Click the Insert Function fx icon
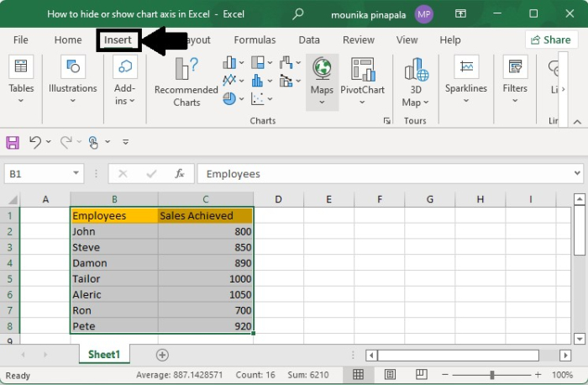 (x=179, y=174)
